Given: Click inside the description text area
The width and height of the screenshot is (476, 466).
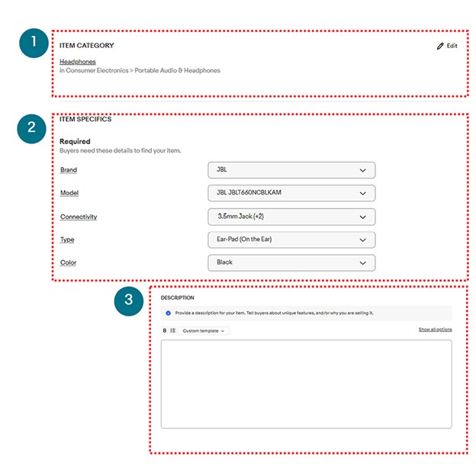Looking at the screenshot, I should 307,384.
